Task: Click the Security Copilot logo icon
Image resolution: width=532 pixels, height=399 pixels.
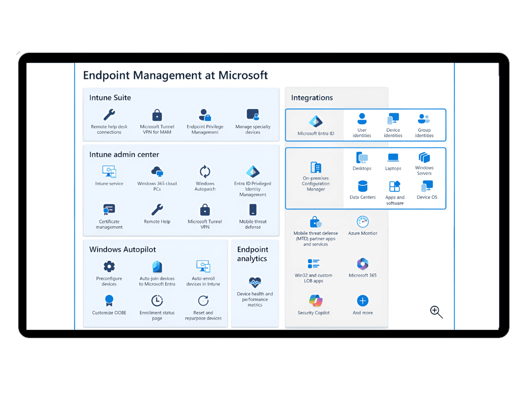Action: [316, 301]
